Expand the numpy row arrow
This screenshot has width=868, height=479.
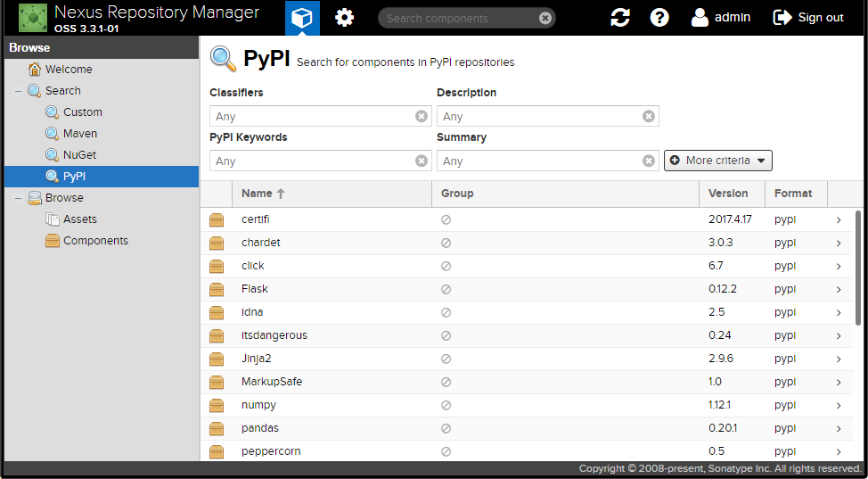point(839,407)
